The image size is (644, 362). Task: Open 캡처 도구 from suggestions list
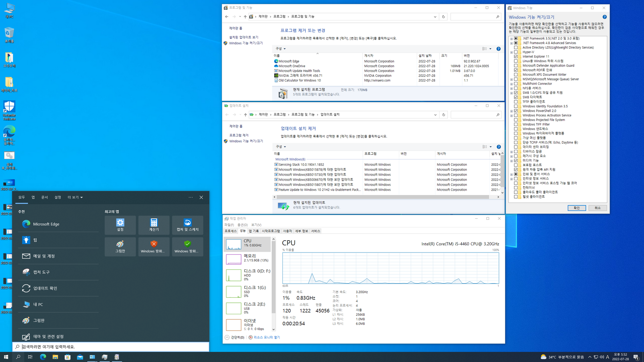58,272
